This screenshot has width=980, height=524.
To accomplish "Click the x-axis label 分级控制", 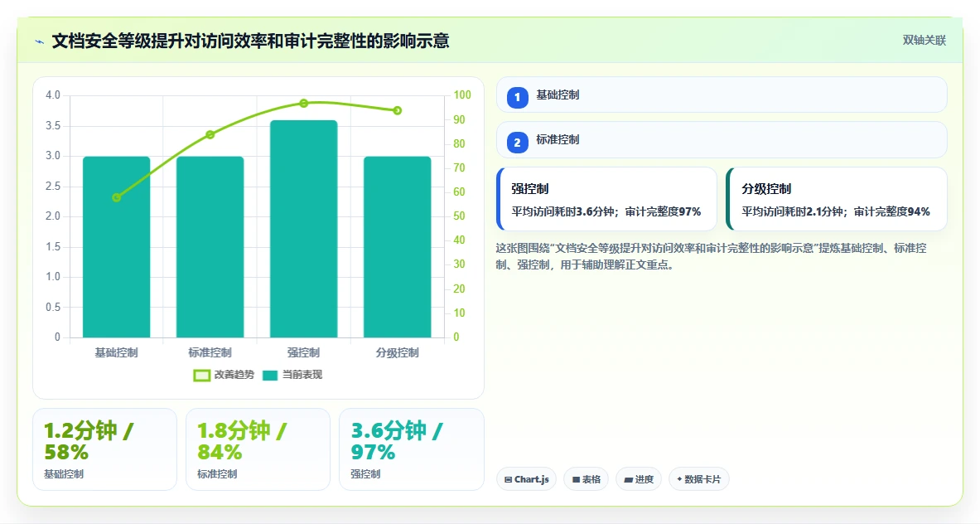I will click(398, 352).
